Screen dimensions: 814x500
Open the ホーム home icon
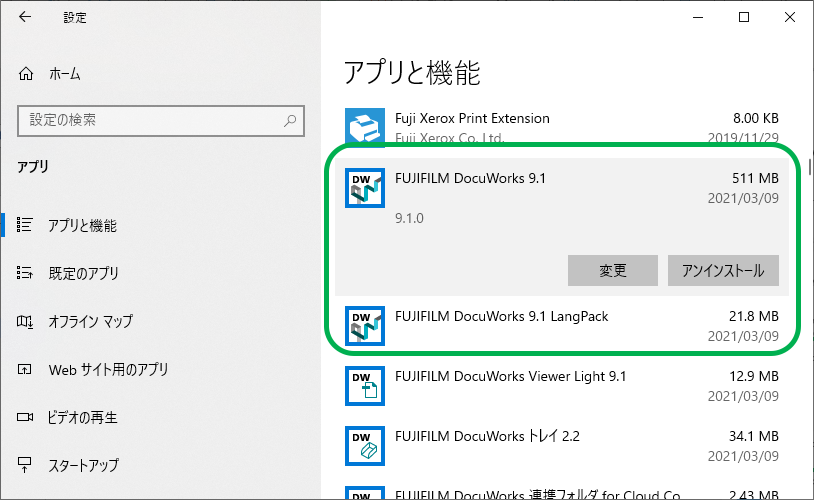click(25, 74)
